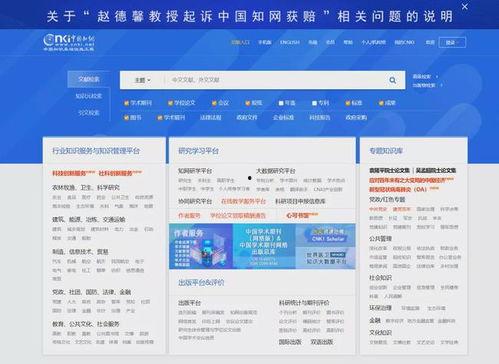Open the 国际出版 link
The height and width of the screenshot is (364, 499).
pos(290,342)
